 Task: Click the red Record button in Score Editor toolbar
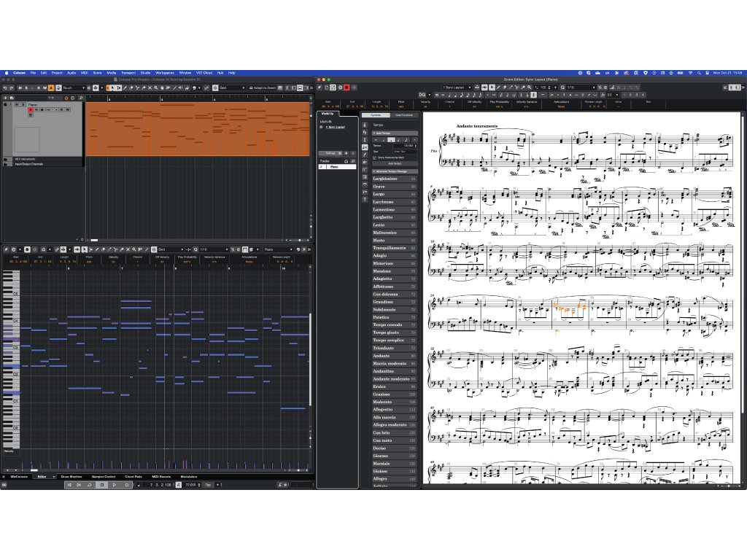(347, 87)
